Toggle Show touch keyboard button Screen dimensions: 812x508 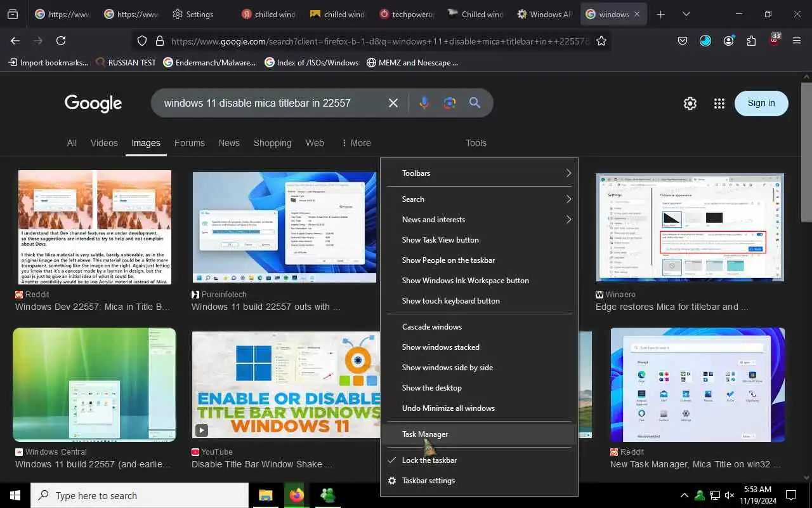point(479,301)
